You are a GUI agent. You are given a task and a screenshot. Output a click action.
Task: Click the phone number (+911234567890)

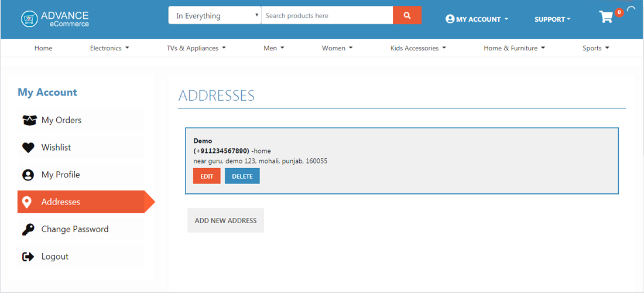221,151
